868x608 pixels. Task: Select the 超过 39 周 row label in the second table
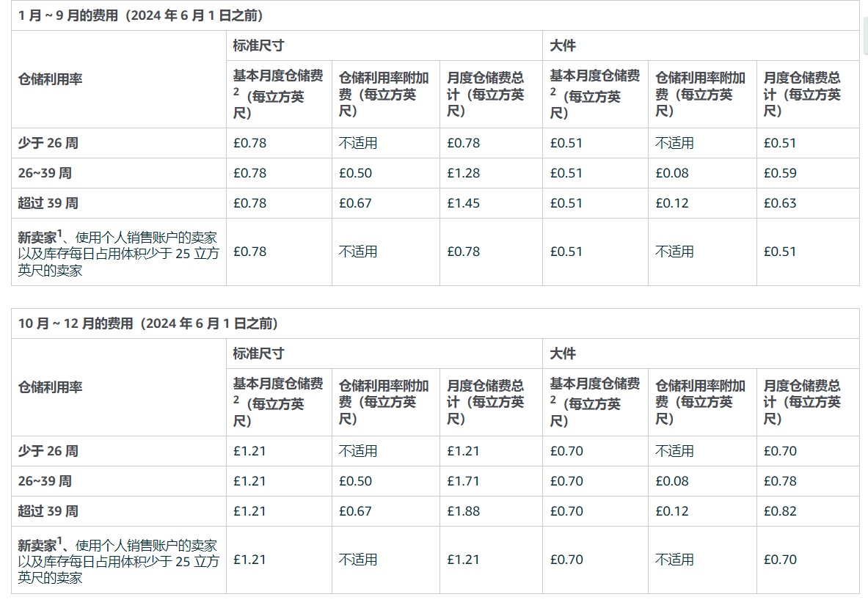pos(48,511)
